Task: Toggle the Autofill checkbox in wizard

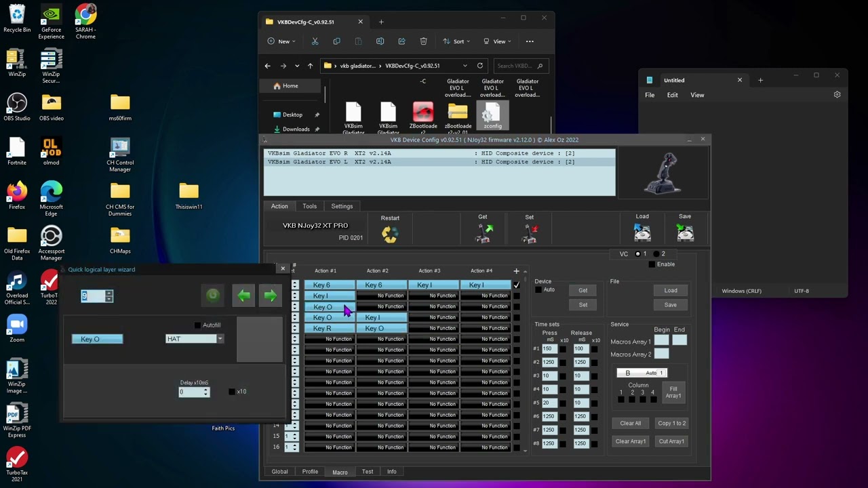Action: click(x=197, y=325)
